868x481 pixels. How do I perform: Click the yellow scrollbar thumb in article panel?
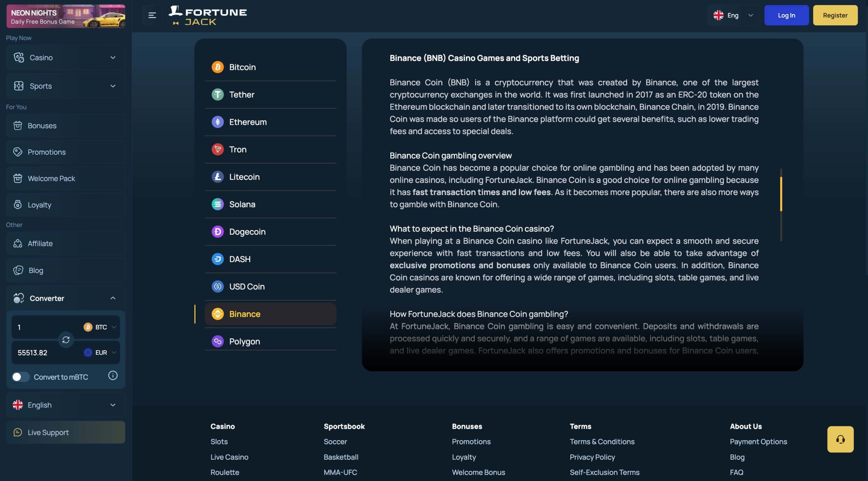point(781,194)
